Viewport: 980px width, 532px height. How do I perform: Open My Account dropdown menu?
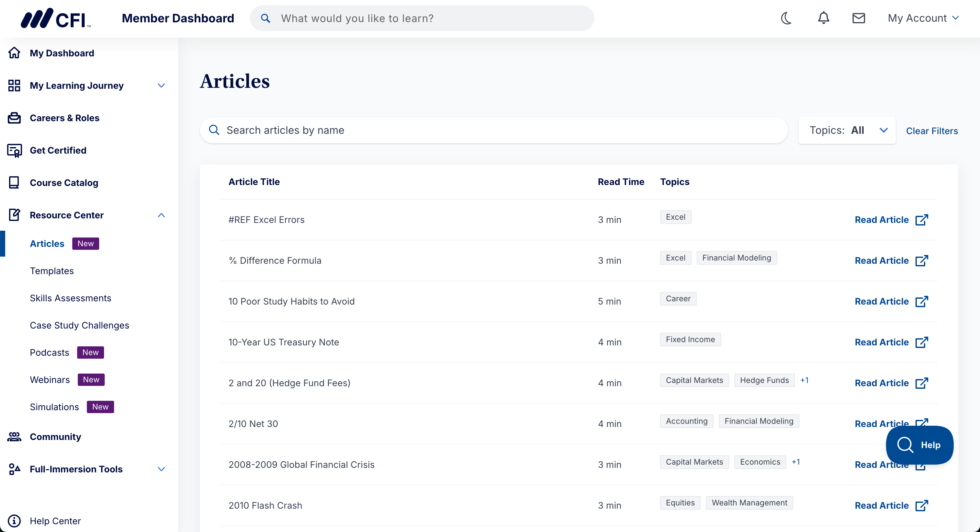[x=923, y=18]
